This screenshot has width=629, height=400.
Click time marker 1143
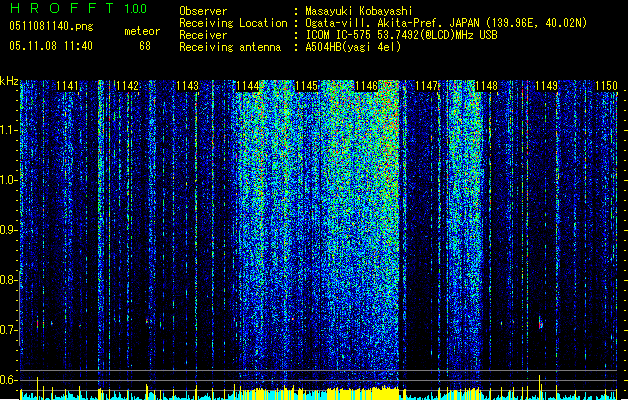[187, 86]
